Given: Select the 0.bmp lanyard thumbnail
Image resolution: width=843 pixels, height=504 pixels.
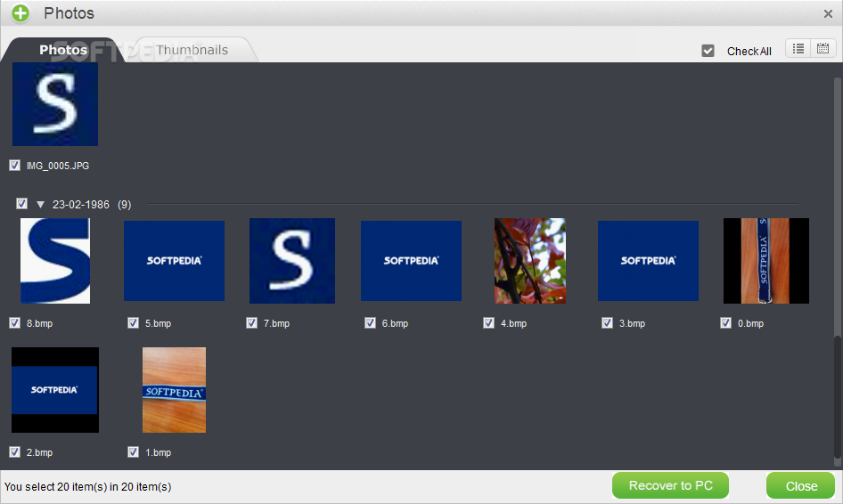Looking at the screenshot, I should coord(766,261).
